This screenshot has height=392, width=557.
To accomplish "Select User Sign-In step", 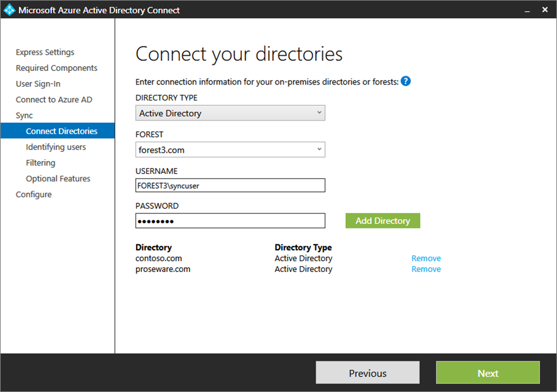I will [38, 84].
